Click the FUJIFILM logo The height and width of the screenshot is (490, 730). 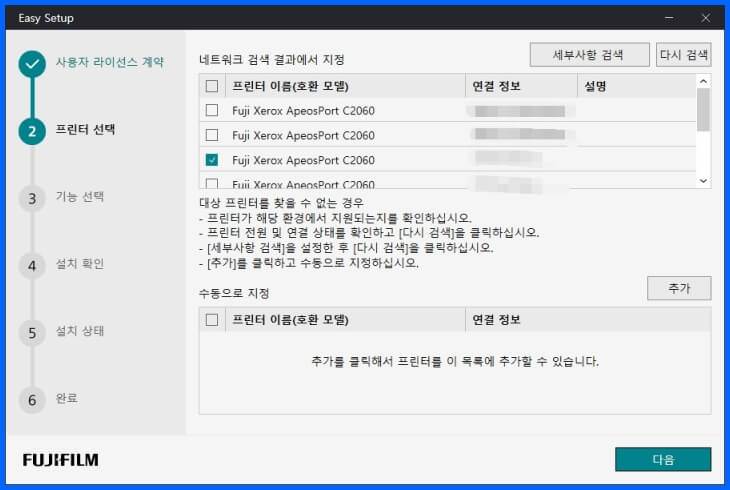coord(61,460)
